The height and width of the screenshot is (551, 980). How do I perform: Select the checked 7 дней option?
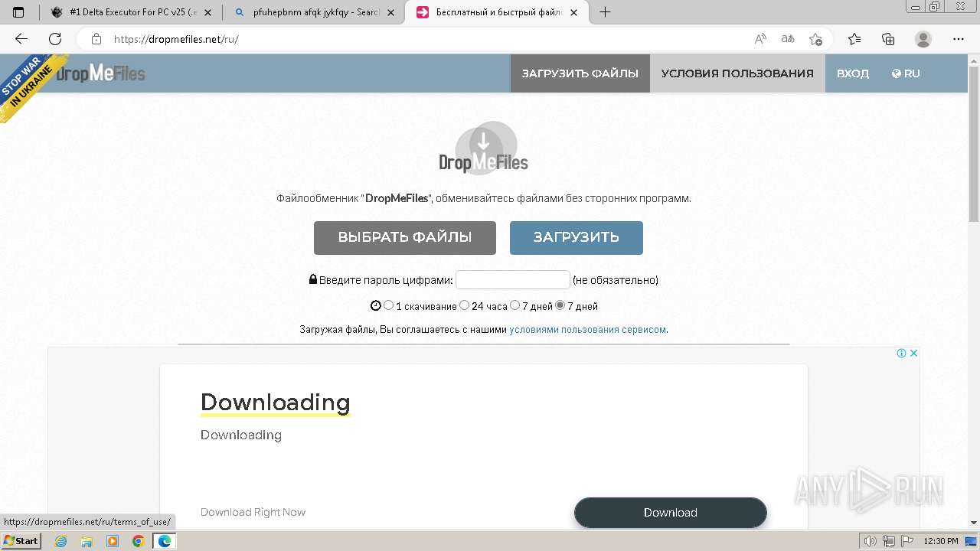[560, 305]
